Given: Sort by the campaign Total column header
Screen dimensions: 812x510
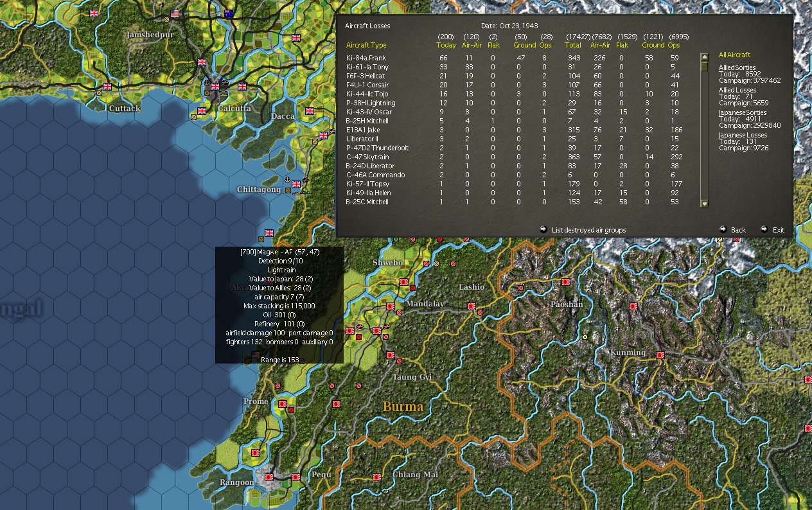Looking at the screenshot, I should coord(573,46).
